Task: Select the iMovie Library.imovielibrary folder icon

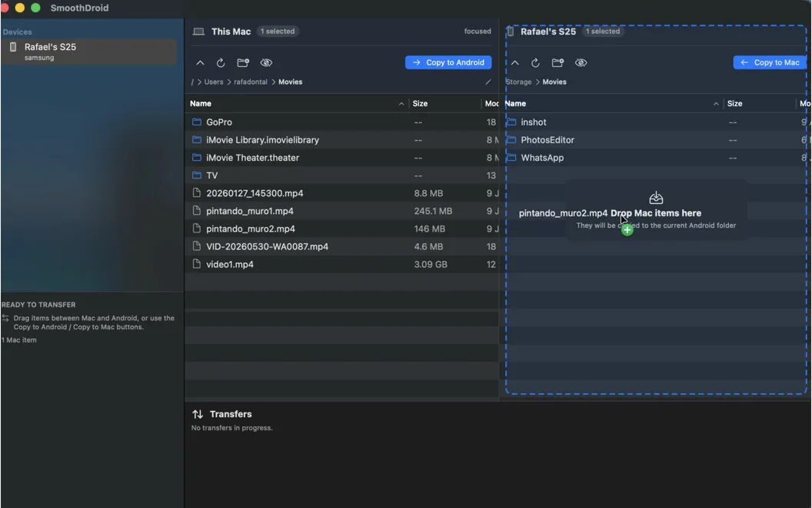Action: [x=197, y=139]
